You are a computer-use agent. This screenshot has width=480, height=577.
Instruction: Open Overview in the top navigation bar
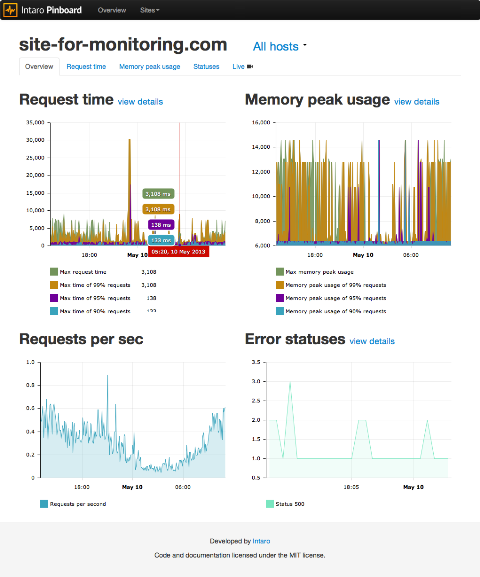pyautogui.click(x=112, y=10)
